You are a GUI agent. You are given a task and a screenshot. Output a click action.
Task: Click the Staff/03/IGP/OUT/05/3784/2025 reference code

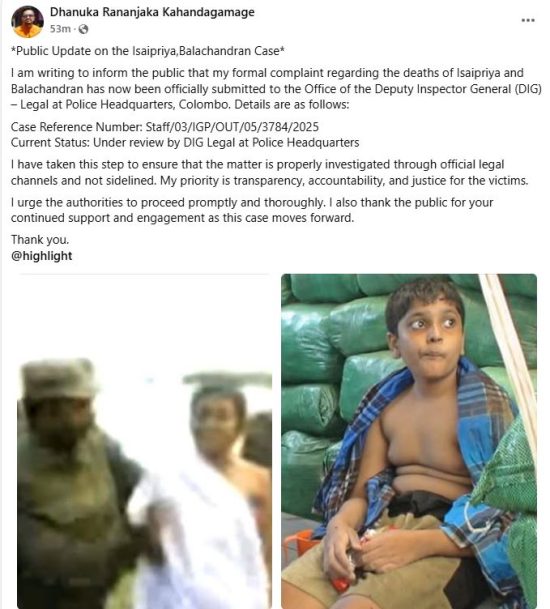pyautogui.click(x=232, y=127)
